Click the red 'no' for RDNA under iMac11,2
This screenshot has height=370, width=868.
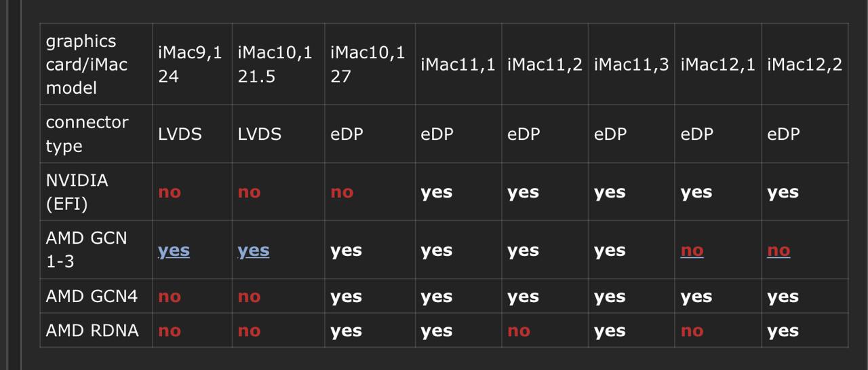(519, 331)
